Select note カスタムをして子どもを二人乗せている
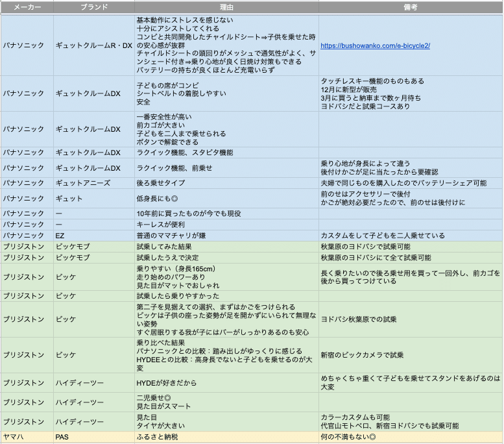Image resolution: width=504 pixels, height=444 pixels. click(411, 236)
